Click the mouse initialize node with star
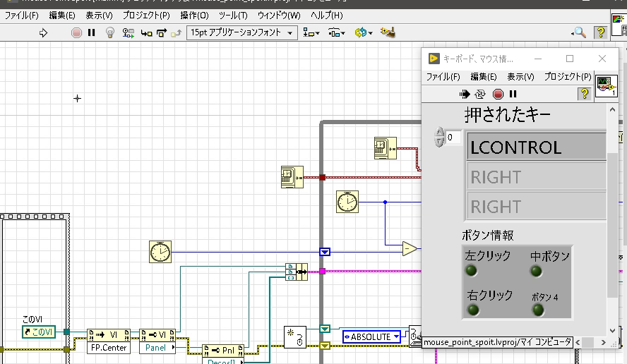This screenshot has height=364, width=627. 295,337
